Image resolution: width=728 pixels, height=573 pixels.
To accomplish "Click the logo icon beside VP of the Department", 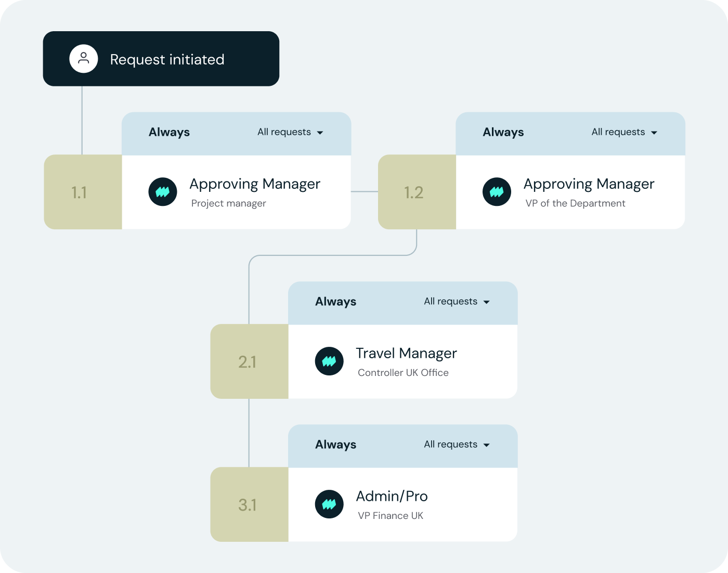I will tap(497, 192).
